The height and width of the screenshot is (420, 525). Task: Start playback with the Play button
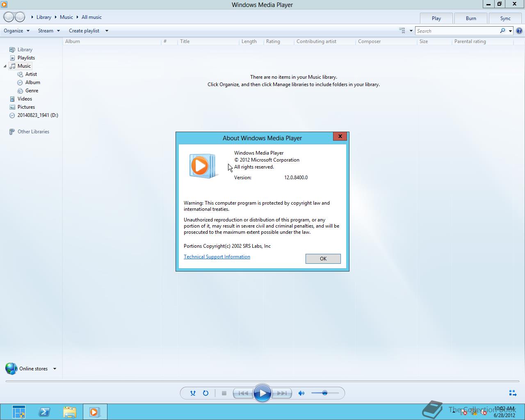(x=262, y=393)
